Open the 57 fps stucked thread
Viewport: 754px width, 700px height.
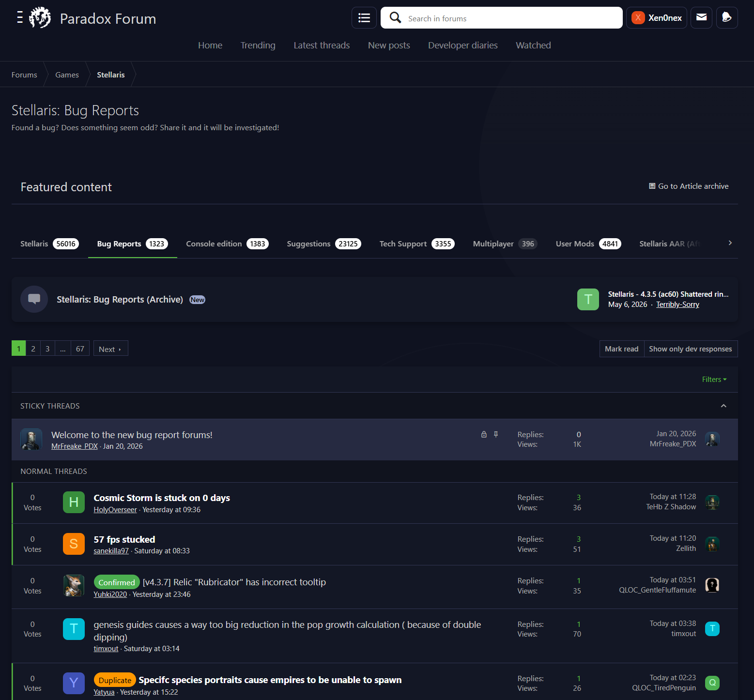[x=124, y=539]
